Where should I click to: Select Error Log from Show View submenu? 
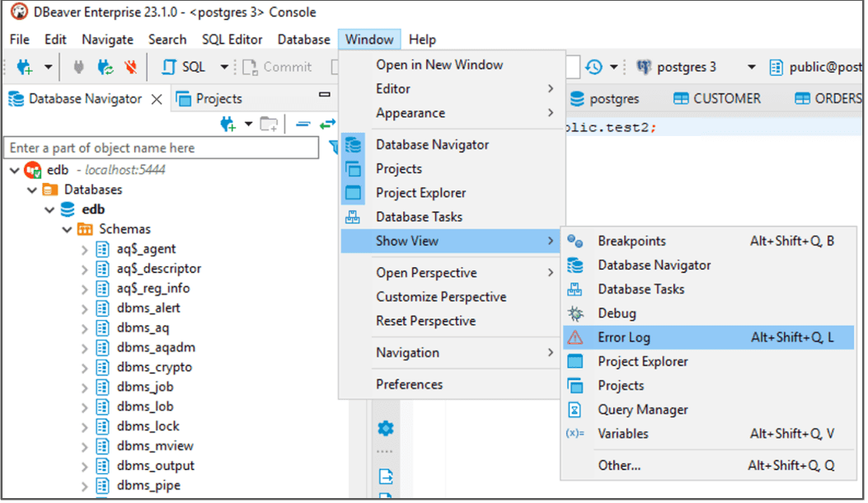click(651, 336)
